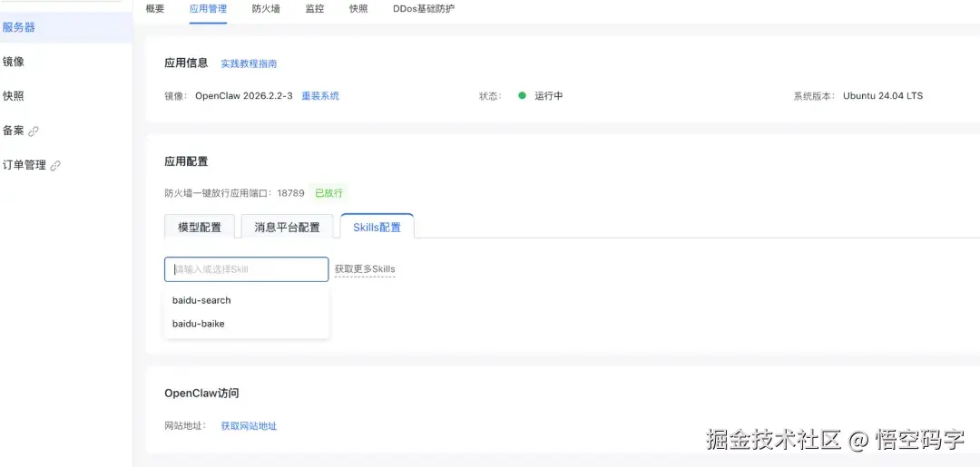Click the OpenClaw访问 section heading
Viewport: 980px width, 467px height.
pyautogui.click(x=201, y=394)
